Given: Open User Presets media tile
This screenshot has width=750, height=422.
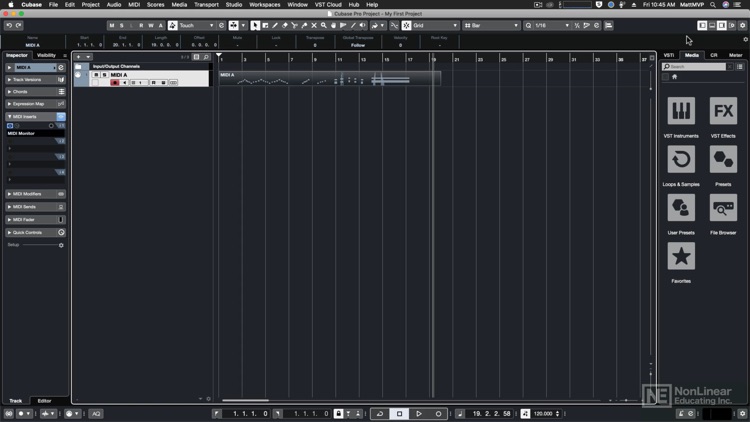Looking at the screenshot, I should (x=681, y=208).
